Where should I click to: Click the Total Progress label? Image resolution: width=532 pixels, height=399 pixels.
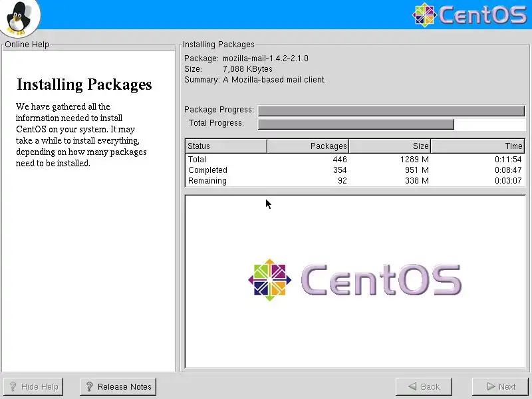click(216, 123)
